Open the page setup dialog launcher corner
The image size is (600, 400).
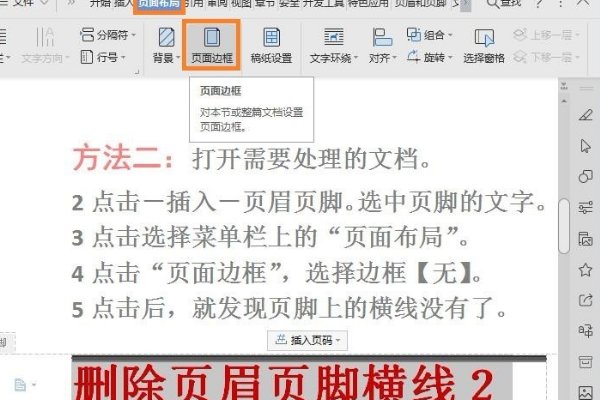pyautogui.click(x=137, y=72)
